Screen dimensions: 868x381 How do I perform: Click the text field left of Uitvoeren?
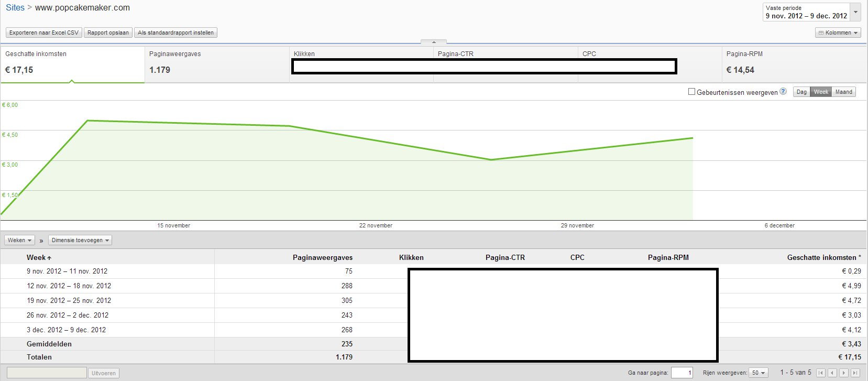point(47,373)
